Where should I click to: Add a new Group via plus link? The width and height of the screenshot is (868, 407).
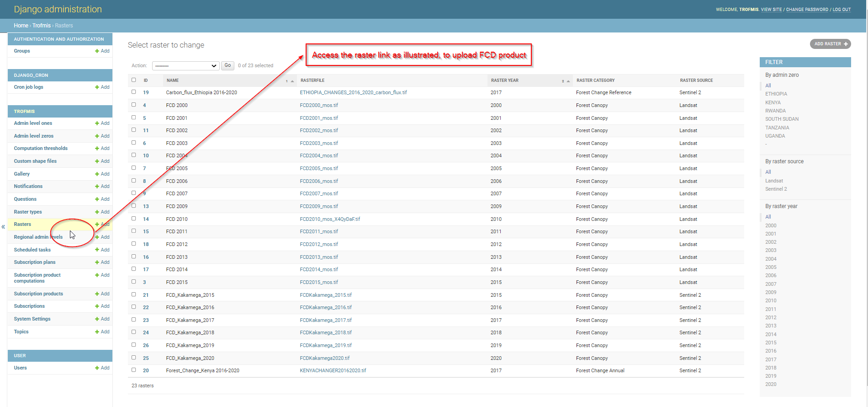(102, 51)
